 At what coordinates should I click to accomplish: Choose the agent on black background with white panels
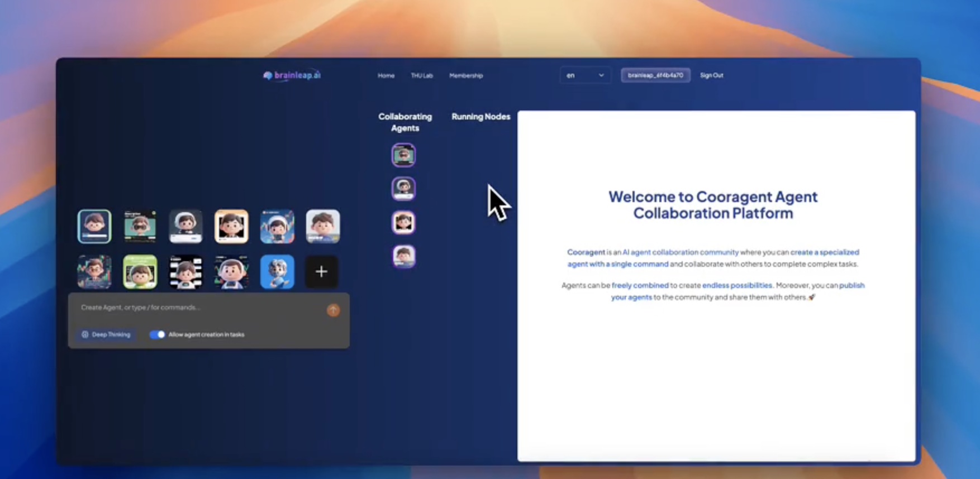[185, 272]
